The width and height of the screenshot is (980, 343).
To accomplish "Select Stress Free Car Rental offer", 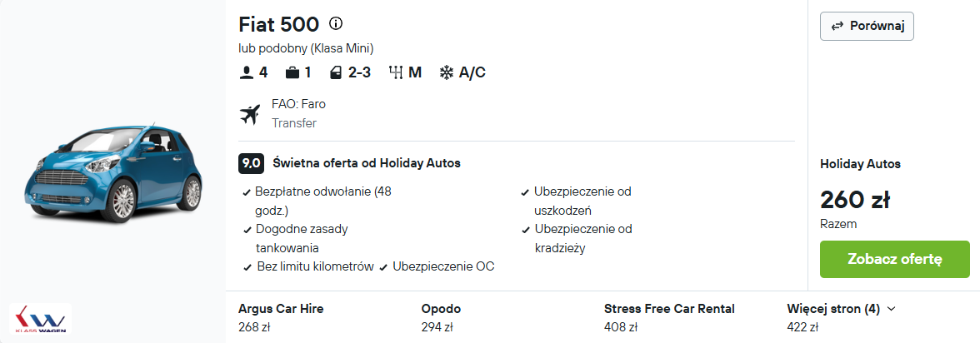I will 669,317.
